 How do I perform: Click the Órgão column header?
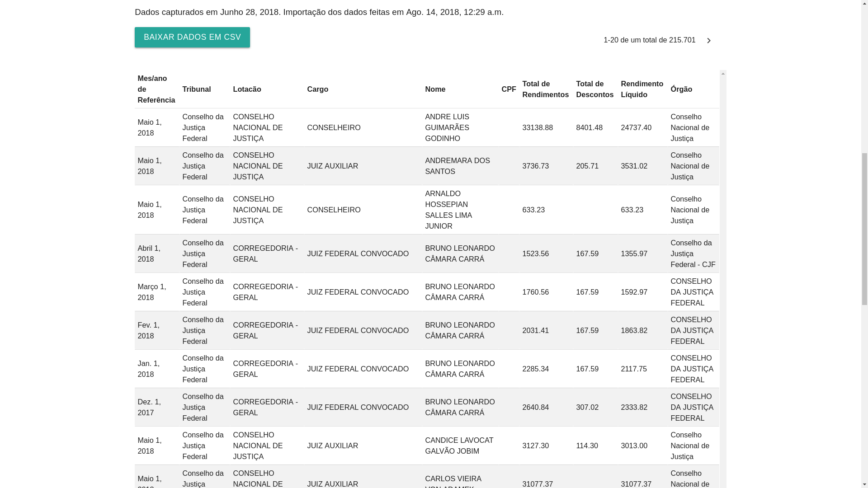681,89
